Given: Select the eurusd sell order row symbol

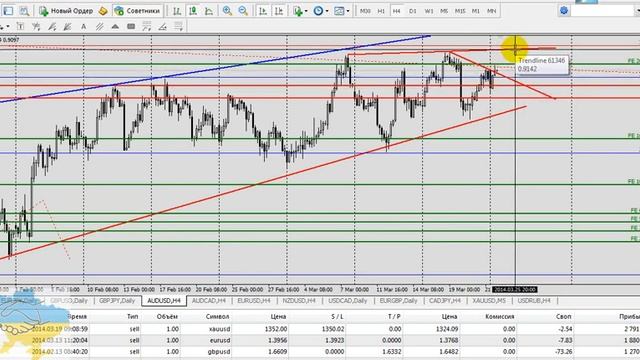Looking at the screenshot, I should 221,340.
